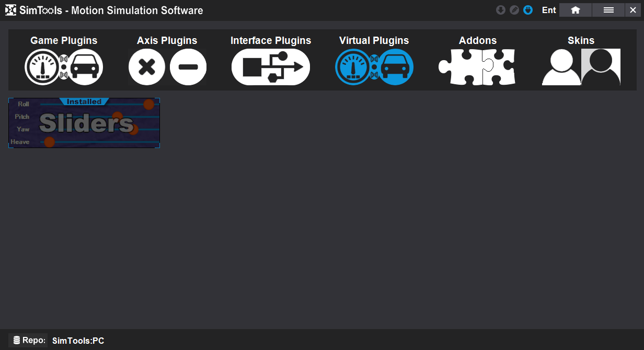Open the Addons puzzle-piece category

tap(477, 60)
